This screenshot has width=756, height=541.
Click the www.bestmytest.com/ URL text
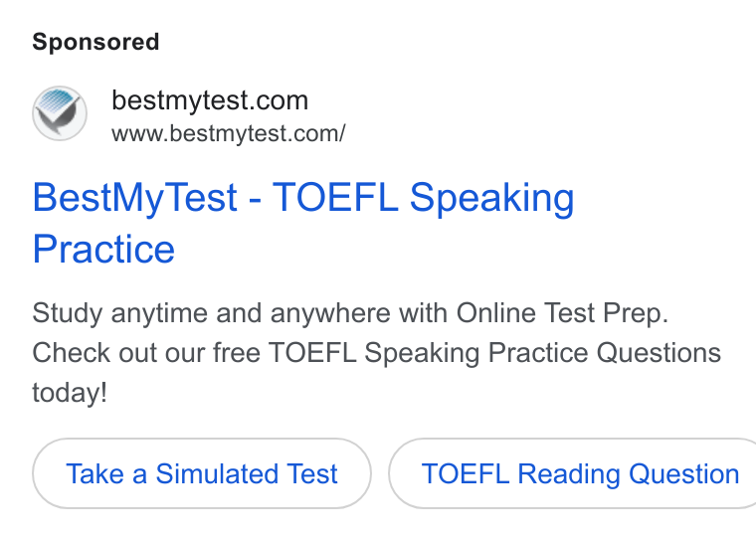tap(229, 133)
